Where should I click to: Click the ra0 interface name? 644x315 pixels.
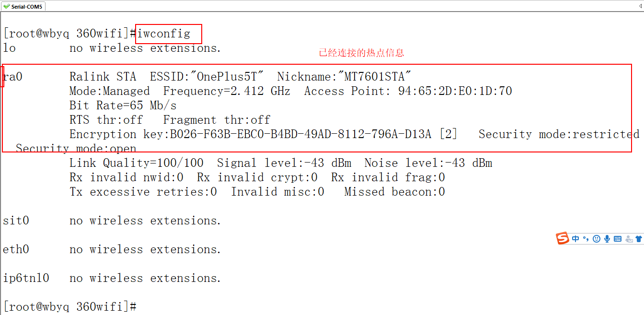[13, 77]
